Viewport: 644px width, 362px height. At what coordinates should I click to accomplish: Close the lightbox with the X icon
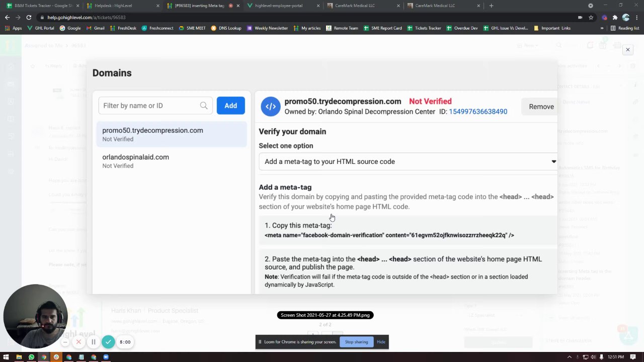point(628,50)
